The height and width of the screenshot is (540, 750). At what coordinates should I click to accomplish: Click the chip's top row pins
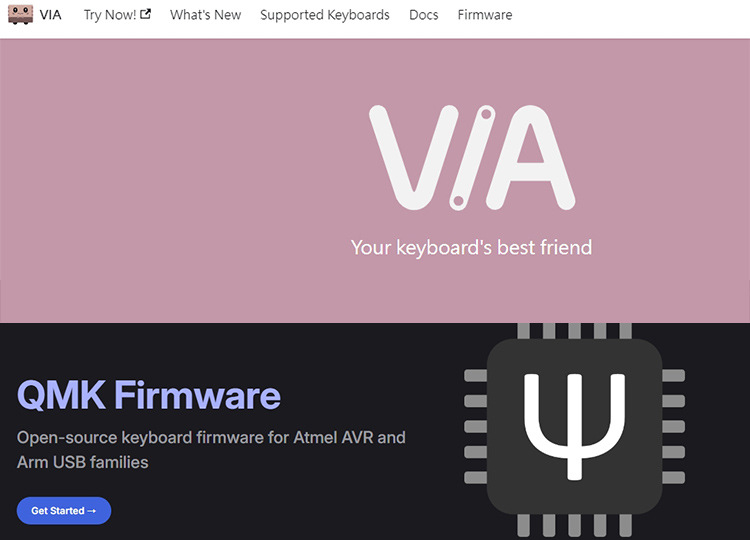pos(574,331)
